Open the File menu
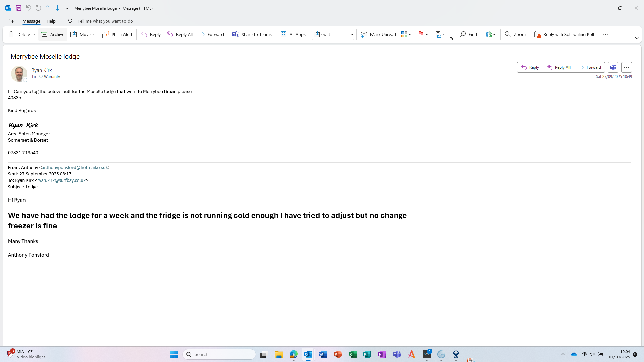The height and width of the screenshot is (362, 644). pos(10,21)
